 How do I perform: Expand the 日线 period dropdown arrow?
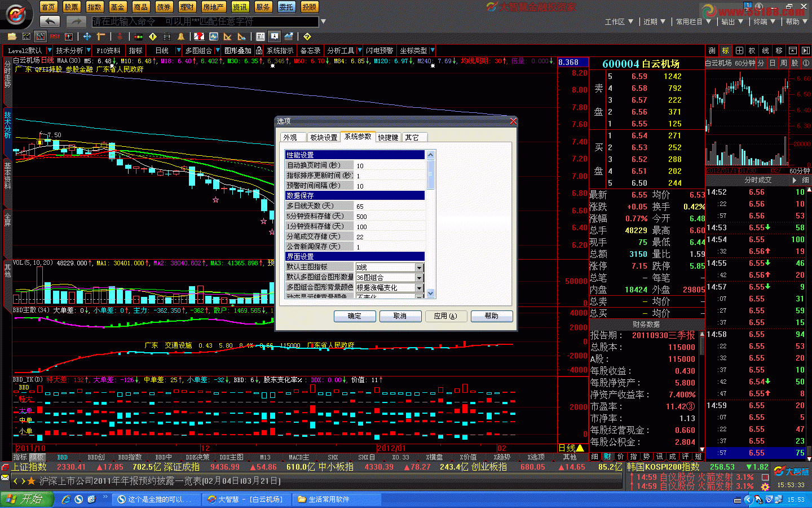point(179,50)
